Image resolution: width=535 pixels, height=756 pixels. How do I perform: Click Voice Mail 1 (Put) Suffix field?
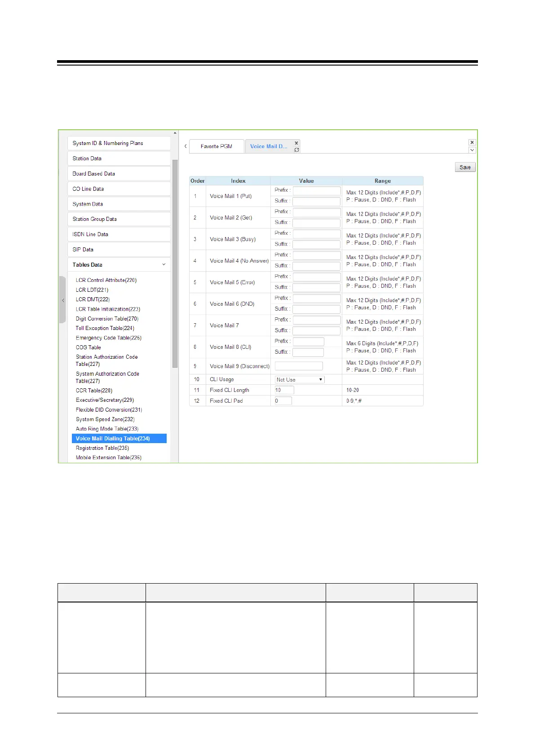tap(316, 201)
